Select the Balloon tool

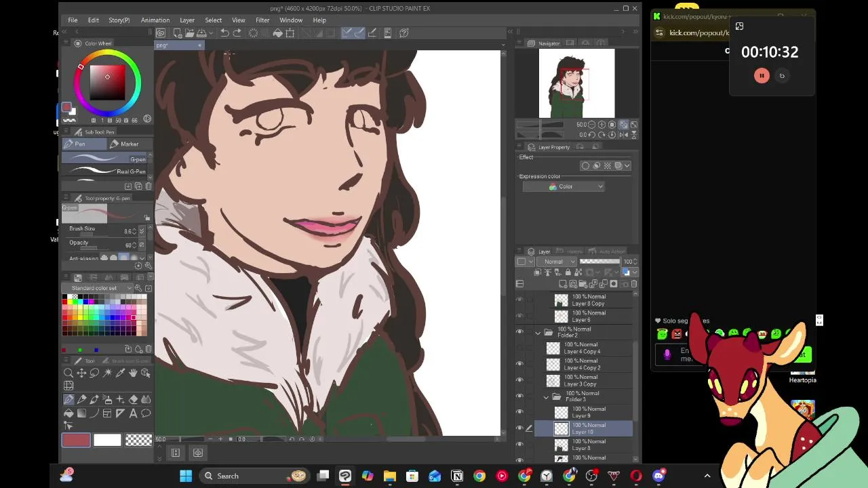(146, 413)
